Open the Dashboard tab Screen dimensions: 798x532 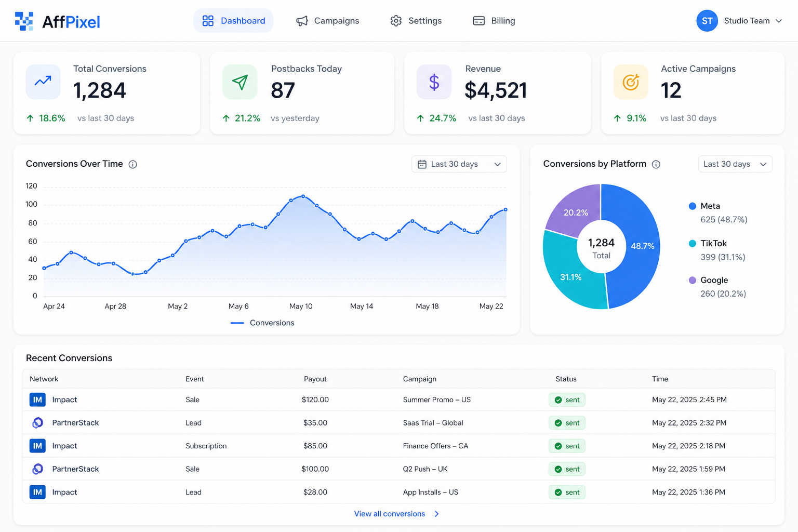[233, 21]
